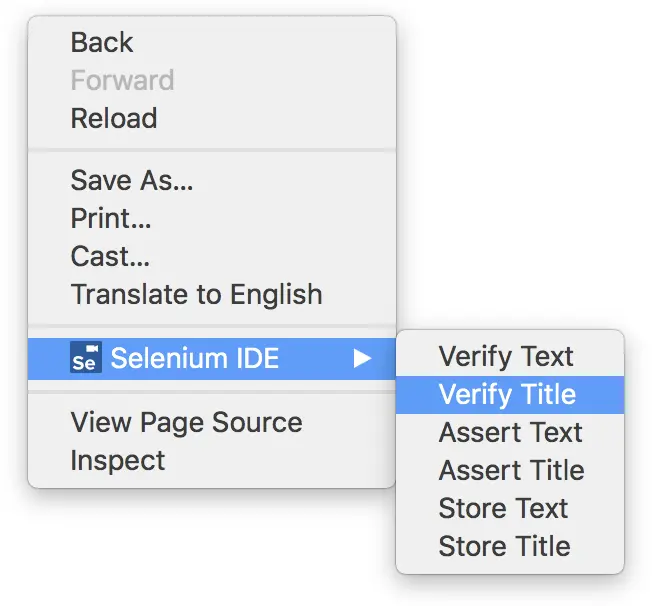660x606 pixels.
Task: Click the separator below Reload
Action: 212,149
